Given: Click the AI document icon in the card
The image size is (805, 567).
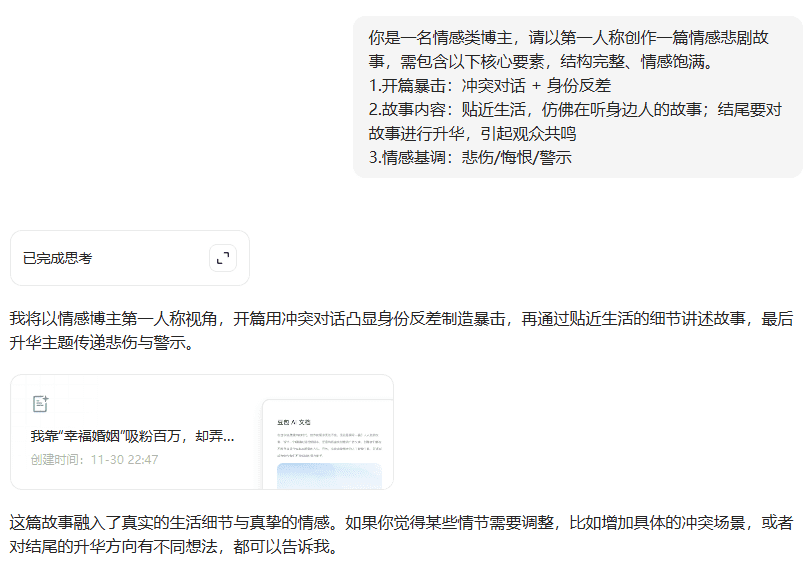Looking at the screenshot, I should [40, 404].
